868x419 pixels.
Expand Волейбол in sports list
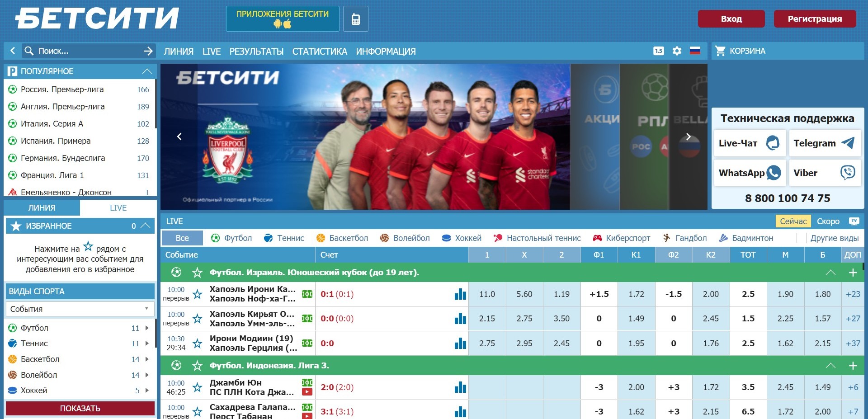147,375
